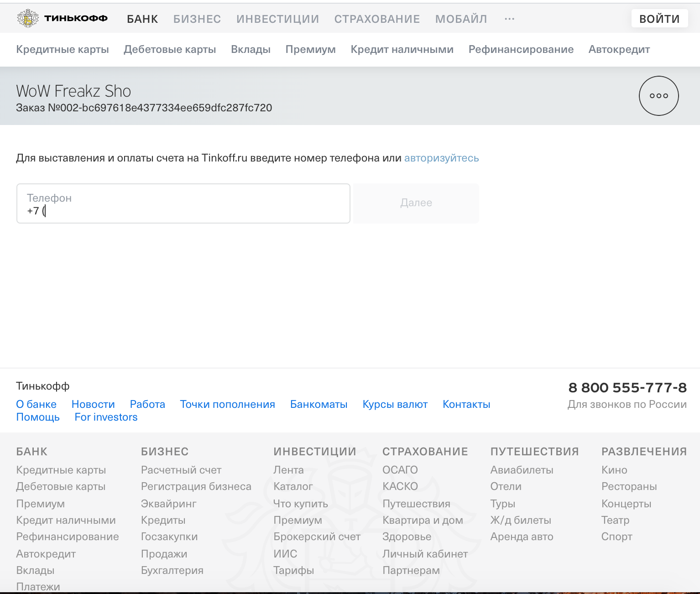700x594 pixels.
Task: Open ОСАГО footer link
Action: (x=400, y=470)
